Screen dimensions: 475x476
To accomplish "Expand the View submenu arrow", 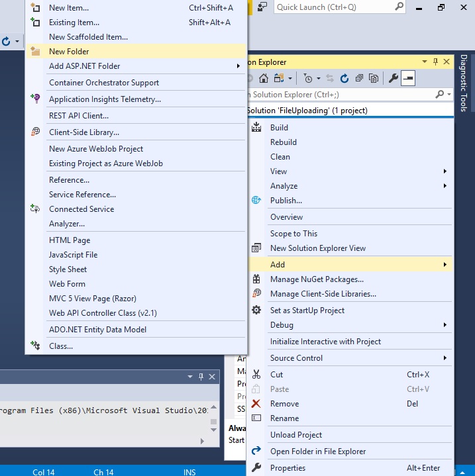I will click(x=445, y=171).
